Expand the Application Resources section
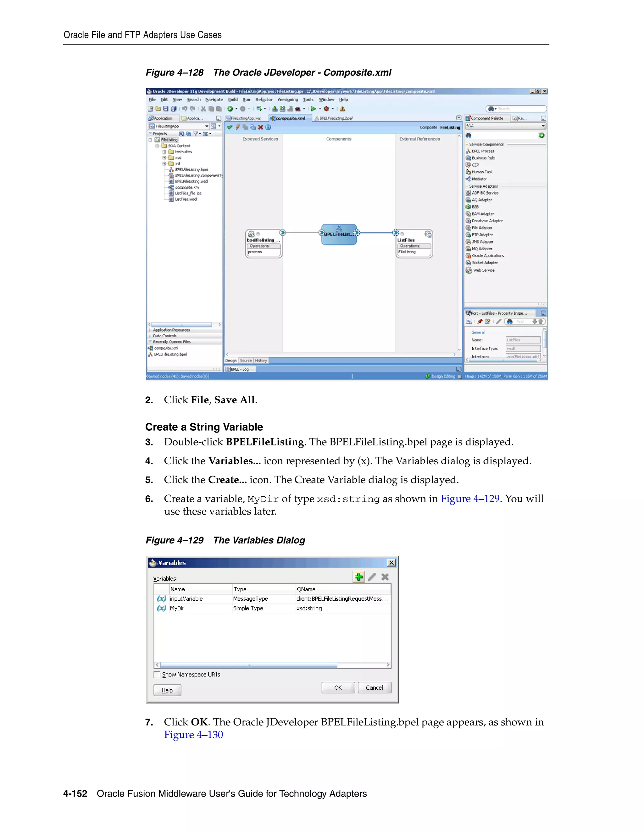Viewport: 644px width, 833px height. click(x=150, y=330)
